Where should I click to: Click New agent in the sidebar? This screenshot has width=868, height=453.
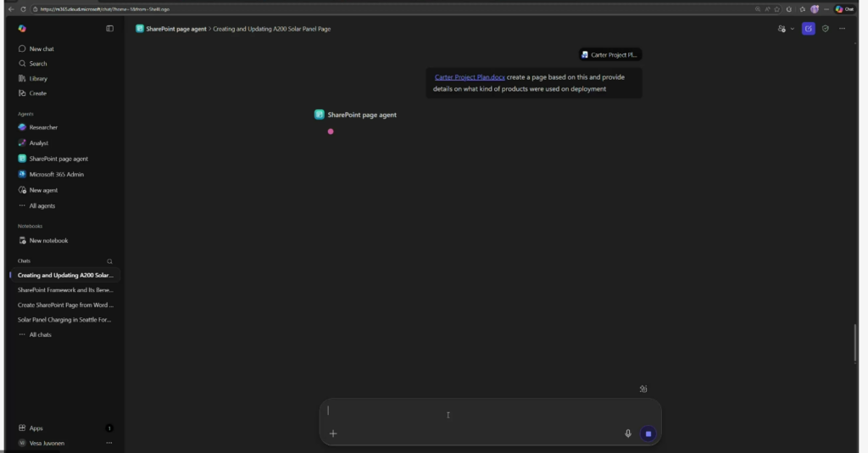38,190
